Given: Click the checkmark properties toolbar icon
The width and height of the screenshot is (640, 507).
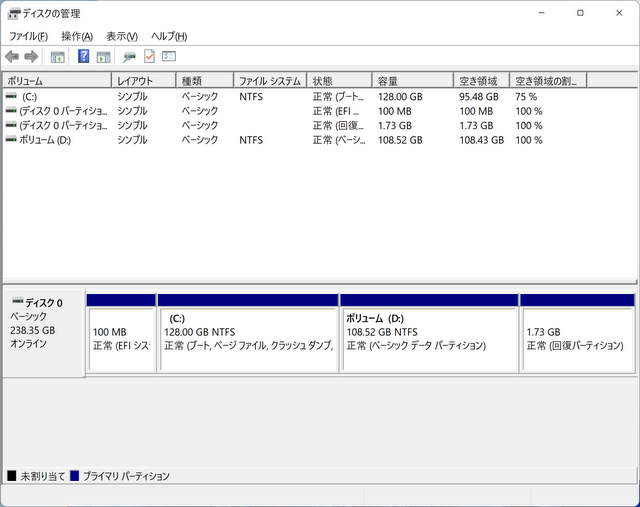Looking at the screenshot, I should click(149, 57).
